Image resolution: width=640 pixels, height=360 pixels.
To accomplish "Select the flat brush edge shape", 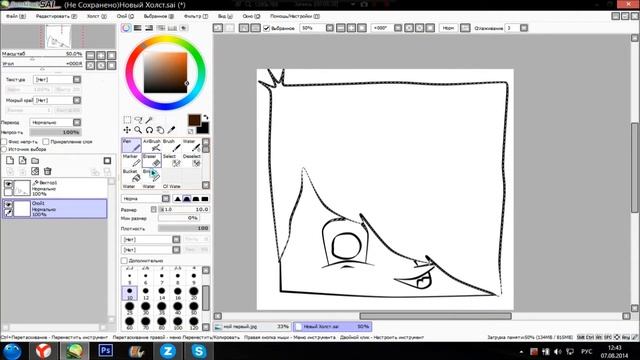I will tap(205, 199).
